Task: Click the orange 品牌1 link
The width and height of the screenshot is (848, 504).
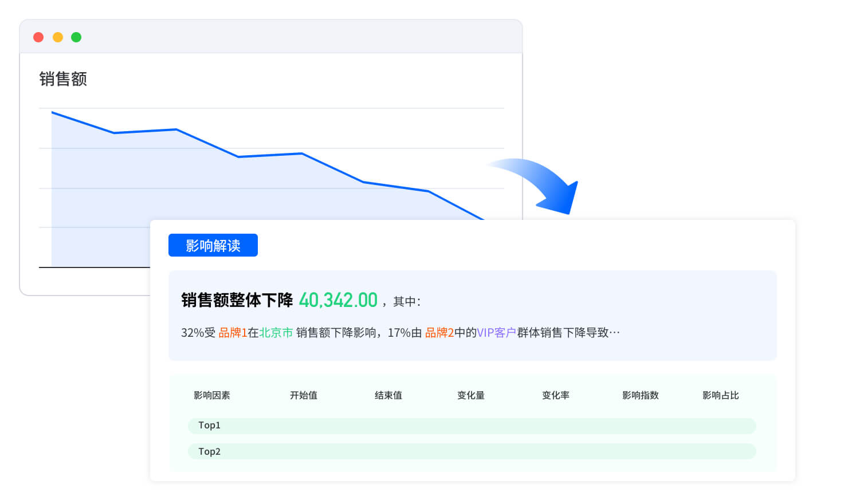Action: (x=233, y=333)
